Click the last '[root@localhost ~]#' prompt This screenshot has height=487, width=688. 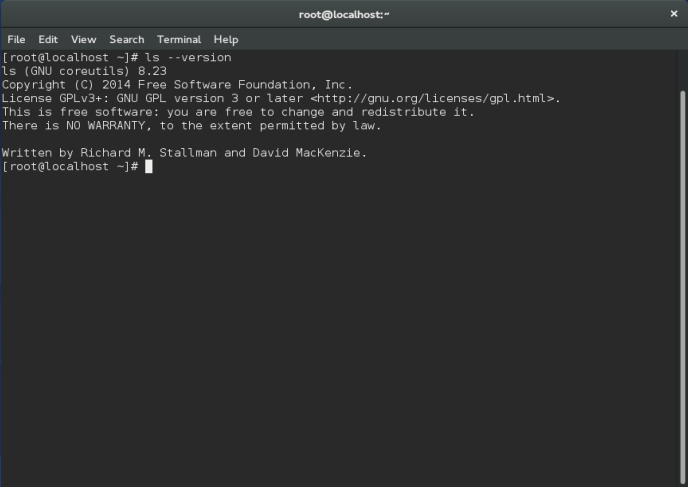tap(70, 167)
